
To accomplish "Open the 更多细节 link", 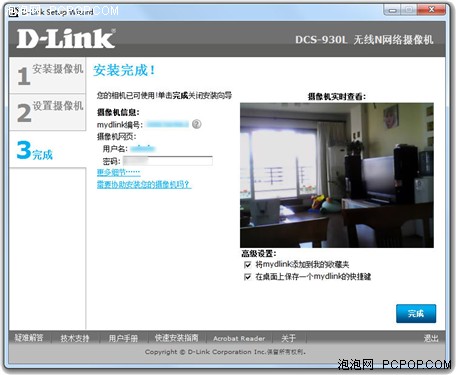I will pos(119,172).
